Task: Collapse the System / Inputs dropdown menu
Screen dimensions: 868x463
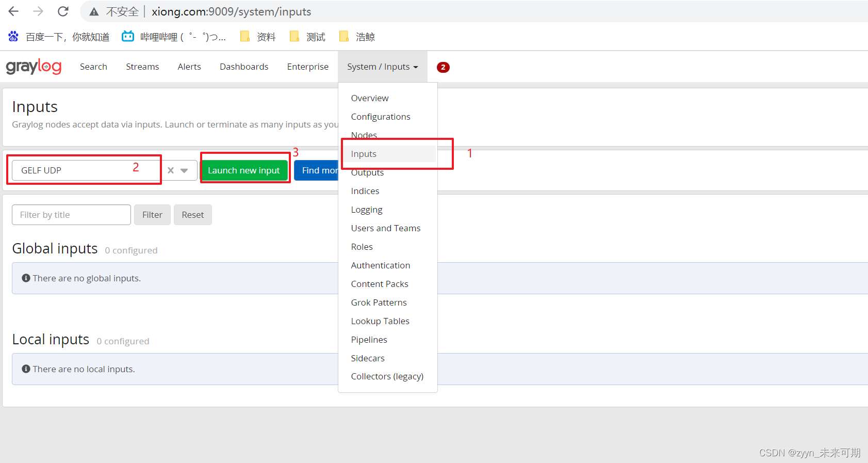Action: coord(383,67)
